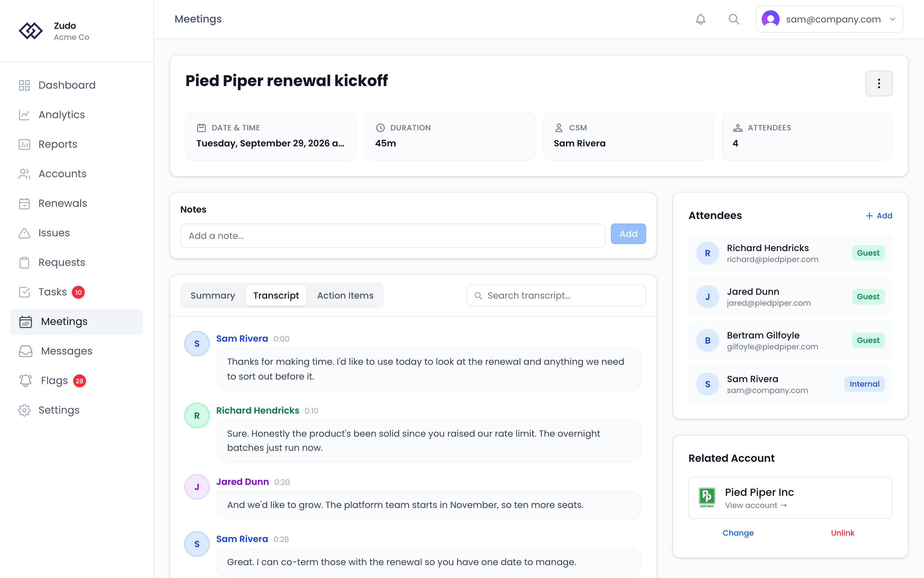The width and height of the screenshot is (924, 578).
Task: Click Add attendee link
Action: (878, 215)
